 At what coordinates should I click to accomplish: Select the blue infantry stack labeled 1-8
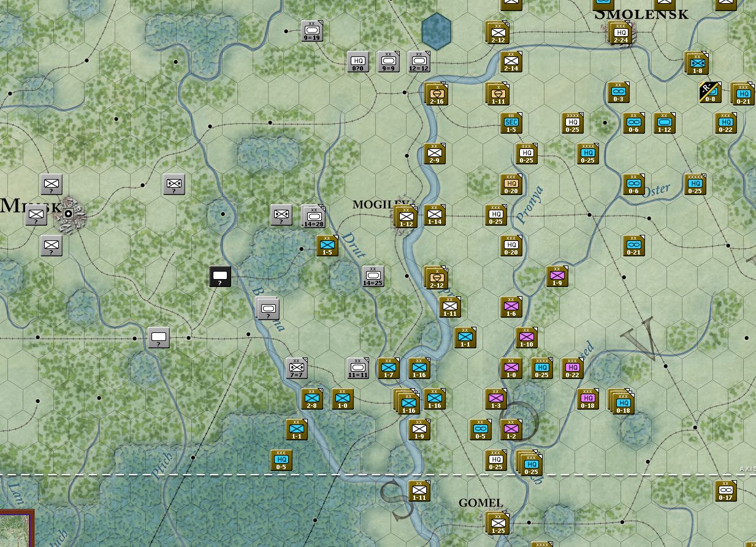pos(697,64)
